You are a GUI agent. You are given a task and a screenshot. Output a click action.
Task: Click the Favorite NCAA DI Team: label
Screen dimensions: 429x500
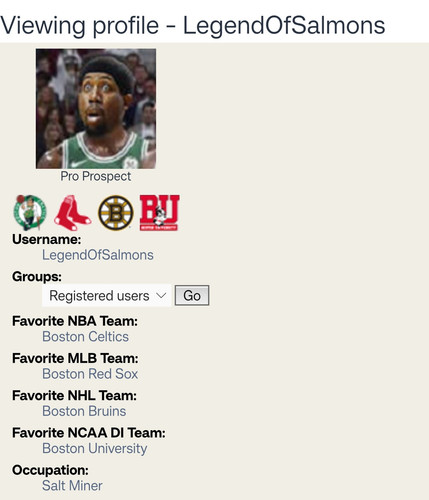(89, 433)
